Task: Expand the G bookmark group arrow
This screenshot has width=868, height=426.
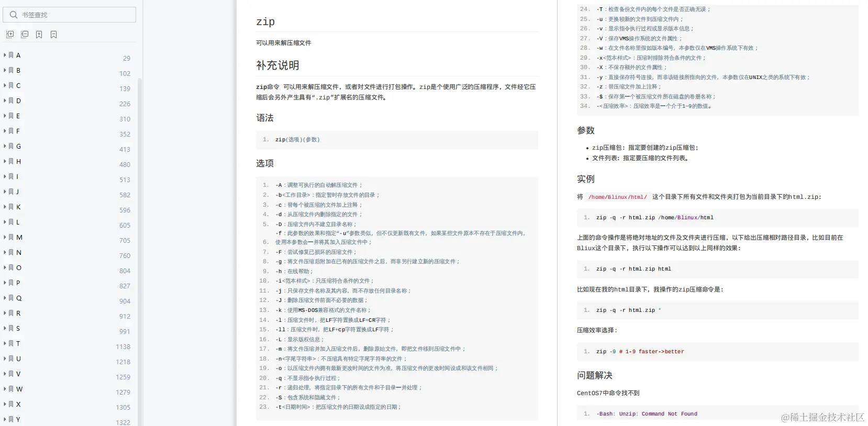Action: [x=5, y=146]
